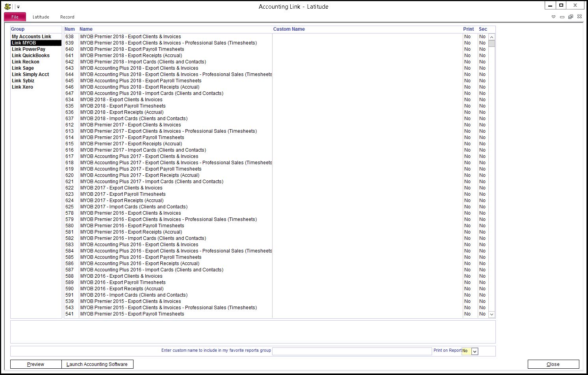Select row 582 MYOB Premier 2016 Import Cards
Image resolution: width=588 pixels, height=375 pixels.
tap(276, 238)
